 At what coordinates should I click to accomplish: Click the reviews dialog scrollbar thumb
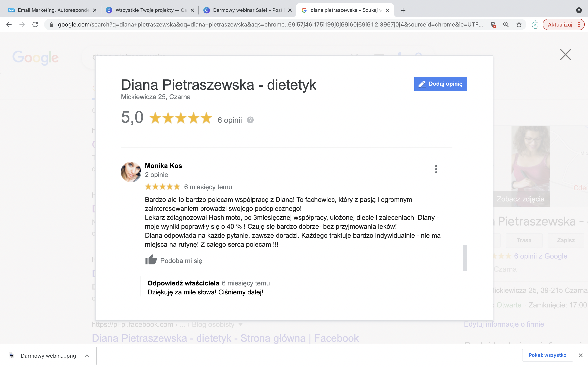pos(464,258)
